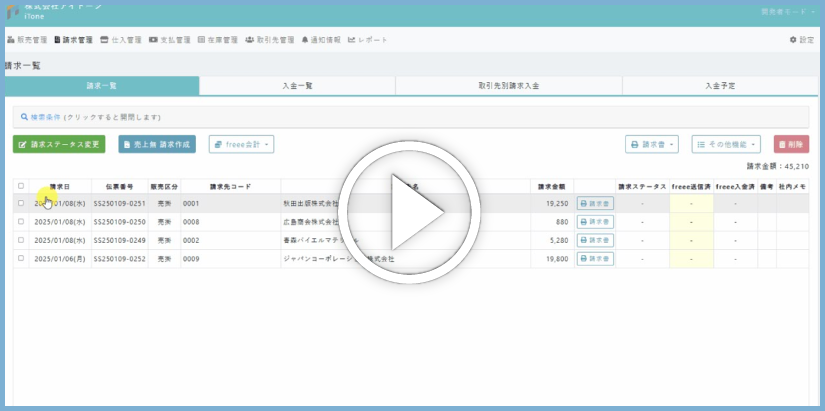Check the row SS250109-0250 checkbox
Screen dimensions: 825x411
21,222
